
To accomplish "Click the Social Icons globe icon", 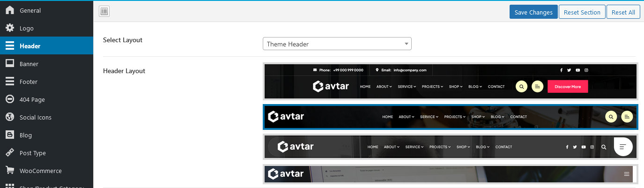I will click(9, 117).
